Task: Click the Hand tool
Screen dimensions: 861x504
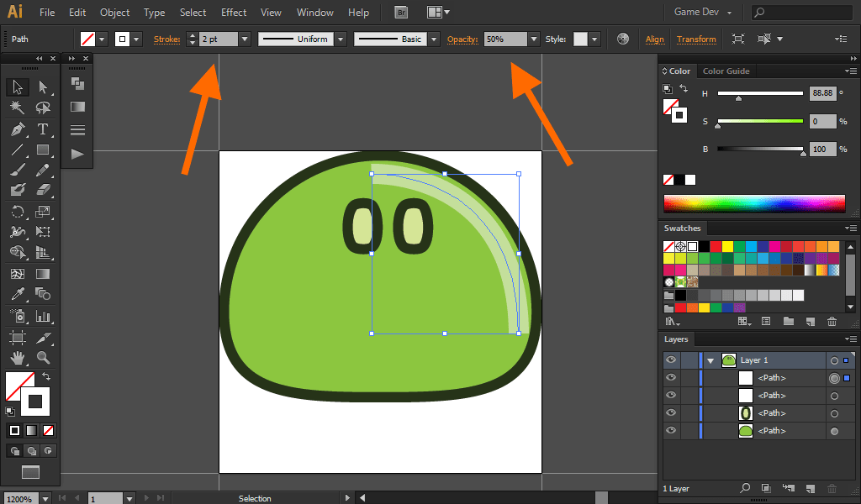Action: coord(17,358)
